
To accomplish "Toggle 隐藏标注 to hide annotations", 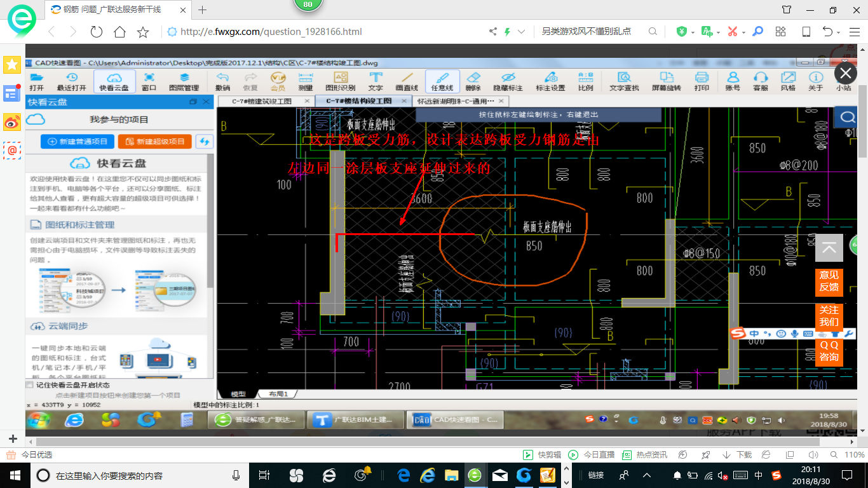I will 508,81.
